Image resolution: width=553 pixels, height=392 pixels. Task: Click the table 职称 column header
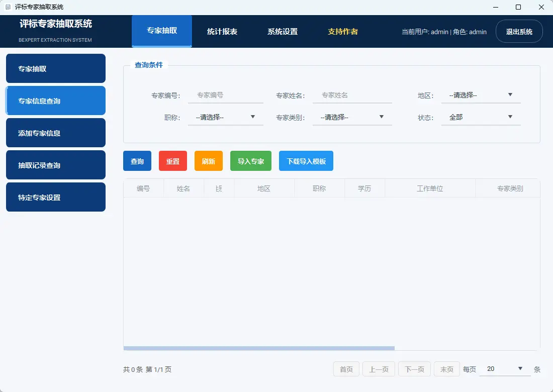click(320, 188)
